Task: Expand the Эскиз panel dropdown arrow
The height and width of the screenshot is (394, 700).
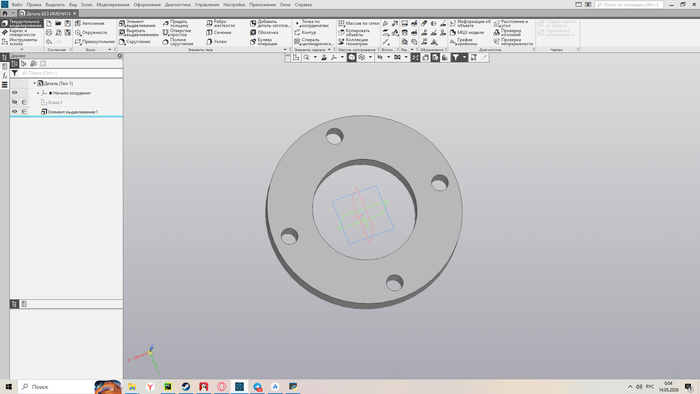Action: point(110,50)
